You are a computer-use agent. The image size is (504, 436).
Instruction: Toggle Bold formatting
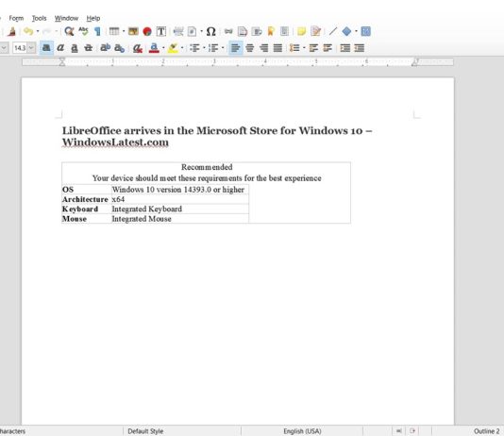click(x=46, y=48)
